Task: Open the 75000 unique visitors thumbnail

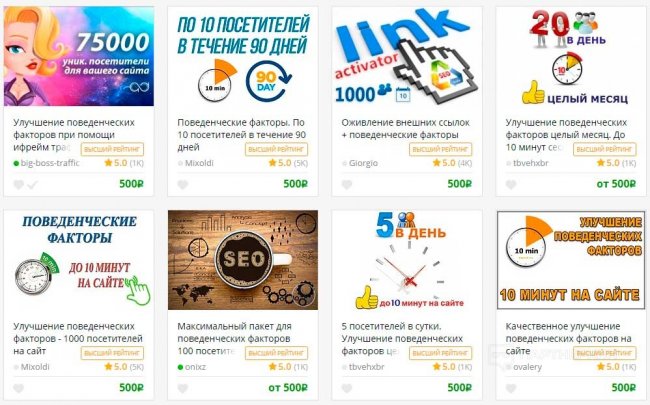Action: pos(79,56)
